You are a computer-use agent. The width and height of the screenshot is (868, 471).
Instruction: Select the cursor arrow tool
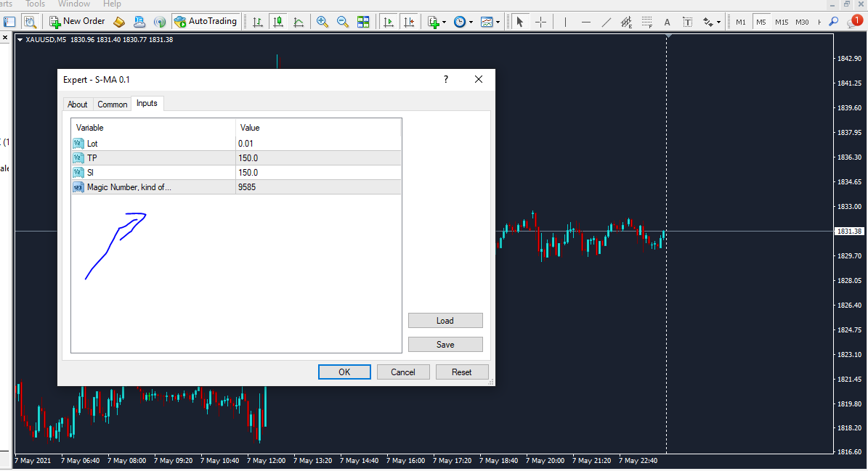519,22
